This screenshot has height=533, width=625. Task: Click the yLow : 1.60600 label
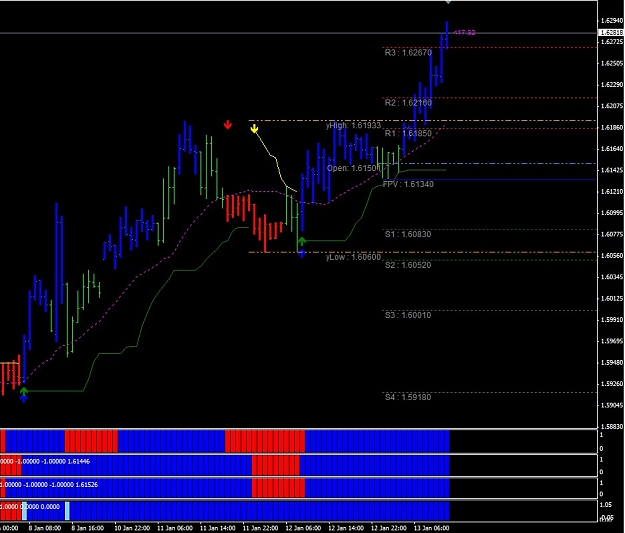tap(354, 257)
